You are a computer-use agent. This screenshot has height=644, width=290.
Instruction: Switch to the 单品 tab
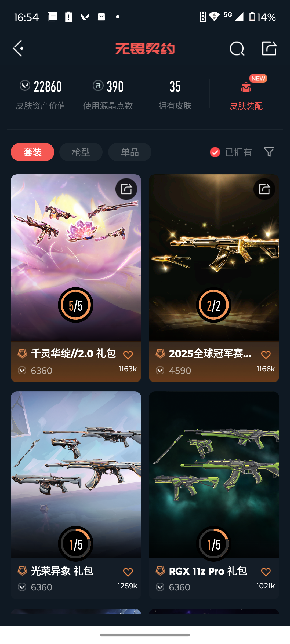[130, 152]
